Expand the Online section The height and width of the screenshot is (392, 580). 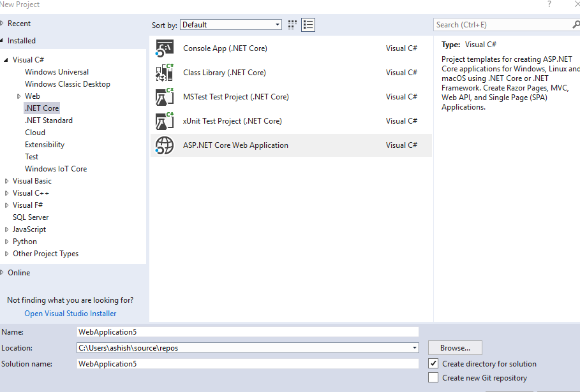tap(2, 273)
